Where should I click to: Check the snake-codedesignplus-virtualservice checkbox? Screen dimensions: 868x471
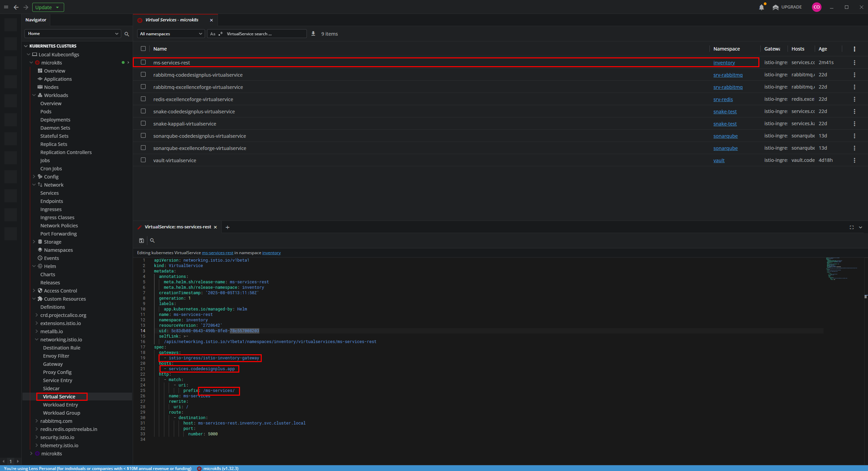pyautogui.click(x=143, y=111)
